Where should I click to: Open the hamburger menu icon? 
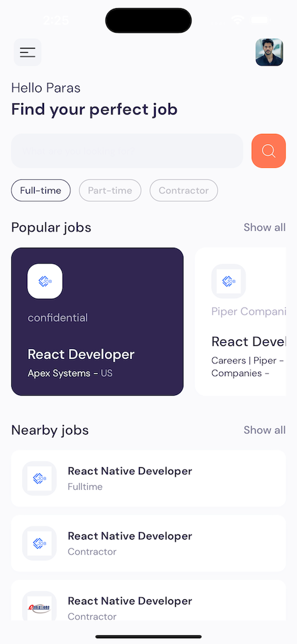point(28,52)
